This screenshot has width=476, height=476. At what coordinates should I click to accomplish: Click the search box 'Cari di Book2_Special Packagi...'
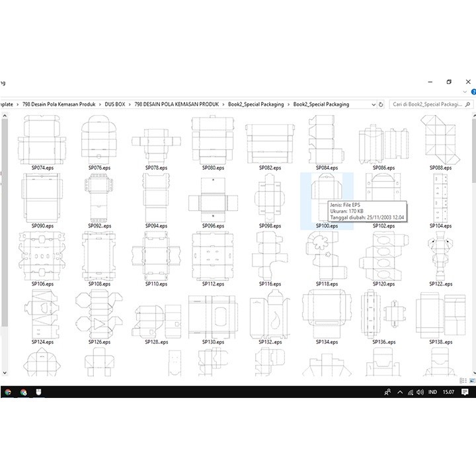(428, 104)
